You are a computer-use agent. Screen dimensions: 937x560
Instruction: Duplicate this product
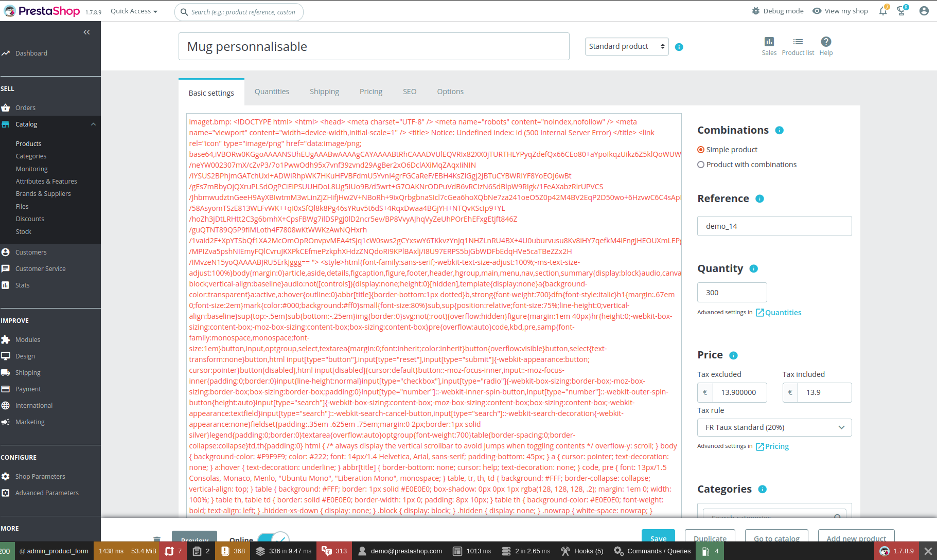[x=710, y=538]
